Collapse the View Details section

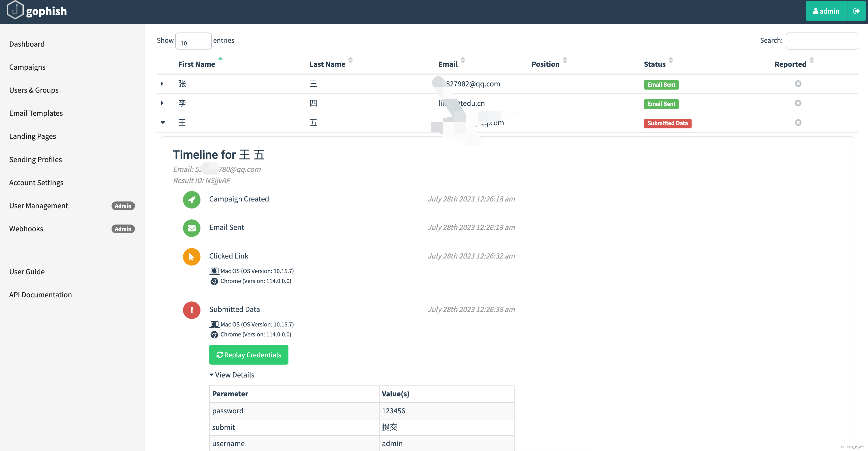(232, 375)
